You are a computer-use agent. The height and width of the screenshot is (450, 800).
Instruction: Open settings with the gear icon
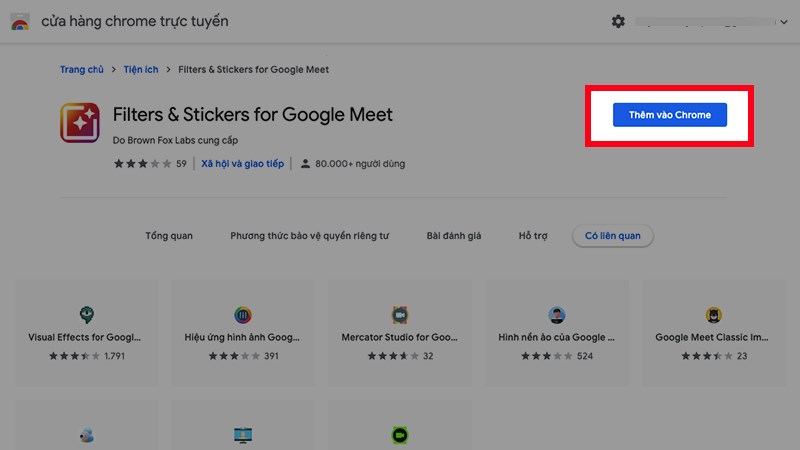pyautogui.click(x=618, y=21)
